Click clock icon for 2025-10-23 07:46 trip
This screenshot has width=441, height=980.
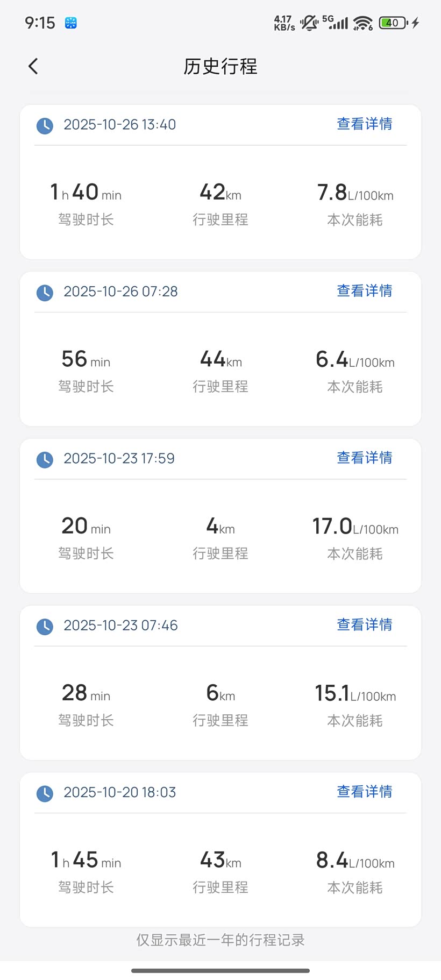(x=45, y=627)
